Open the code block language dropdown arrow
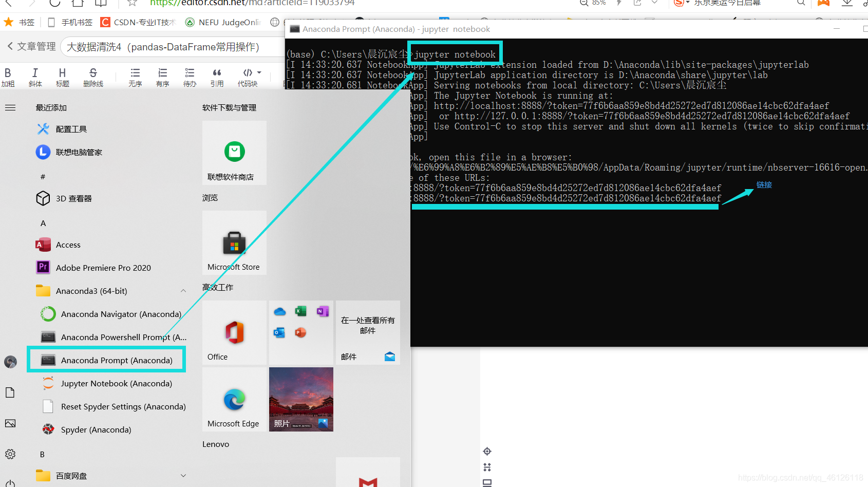The image size is (868, 487). pos(259,72)
